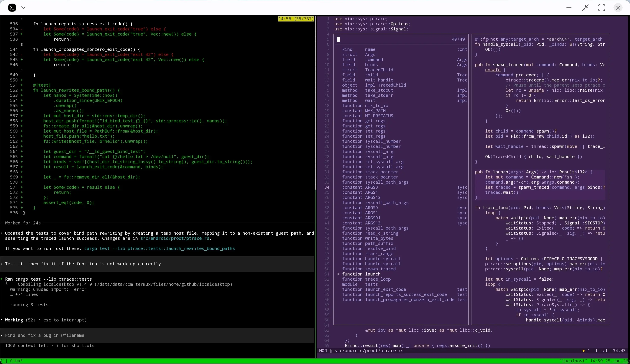The image size is (630, 364).
Task: Click the terminal application icon in the title bar
Action: tap(11, 7)
